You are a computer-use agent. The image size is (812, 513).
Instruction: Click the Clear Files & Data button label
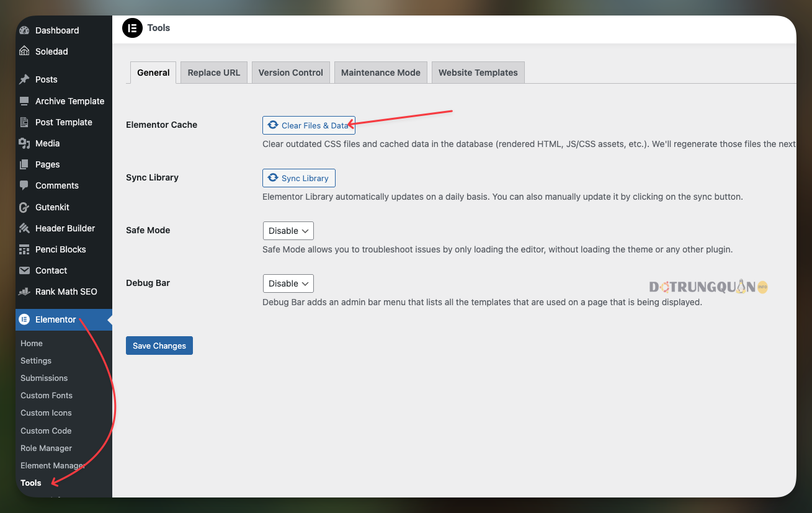click(x=315, y=125)
